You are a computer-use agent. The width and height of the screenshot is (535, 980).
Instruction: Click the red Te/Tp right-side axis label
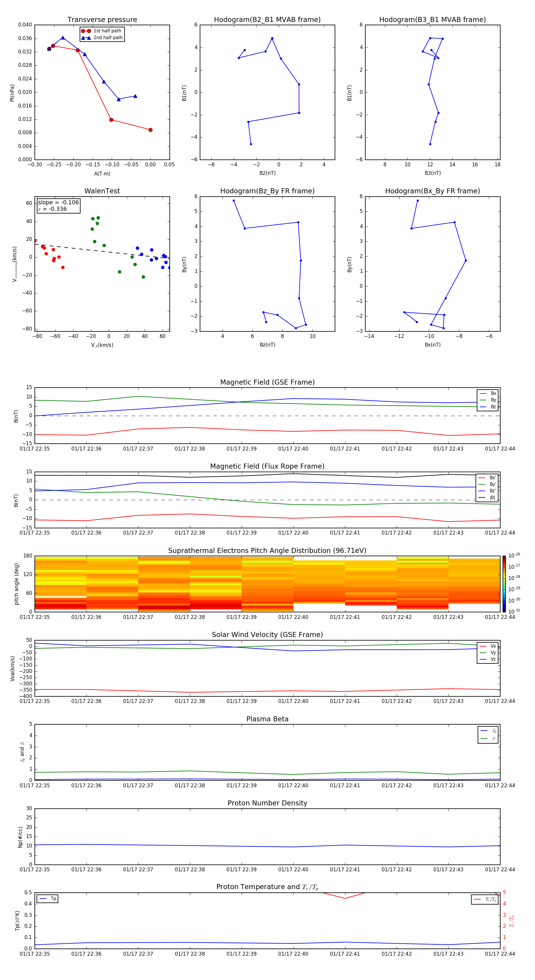pyautogui.click(x=512, y=921)
